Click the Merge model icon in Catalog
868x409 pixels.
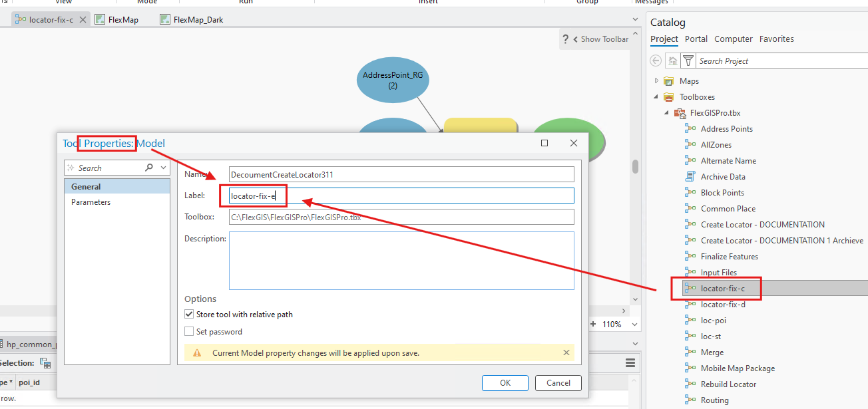point(690,352)
